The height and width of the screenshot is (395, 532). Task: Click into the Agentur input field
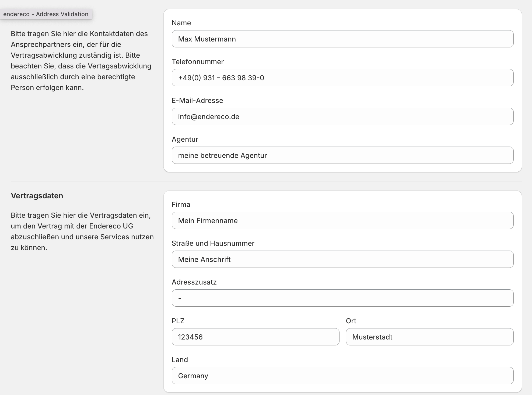click(x=342, y=155)
